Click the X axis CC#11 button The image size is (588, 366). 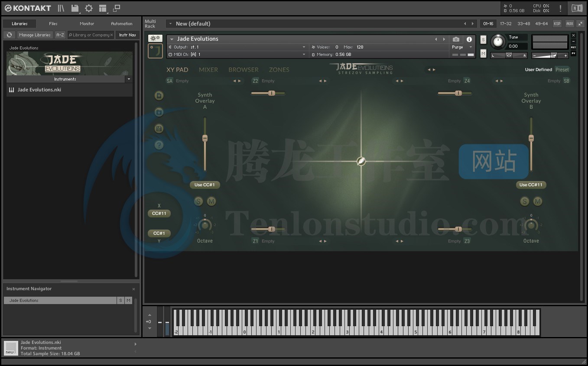click(159, 214)
